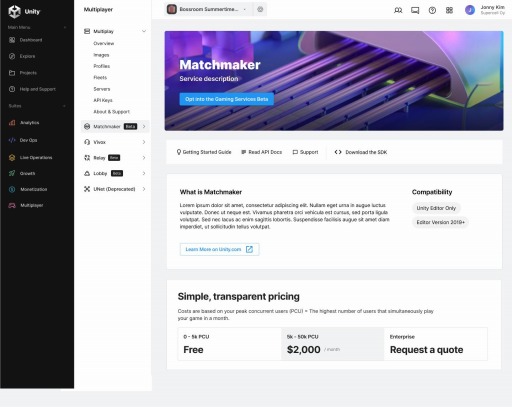Image resolution: width=512 pixels, height=407 pixels.
Task: Open the Getting Started Guide link
Action: tap(204, 152)
